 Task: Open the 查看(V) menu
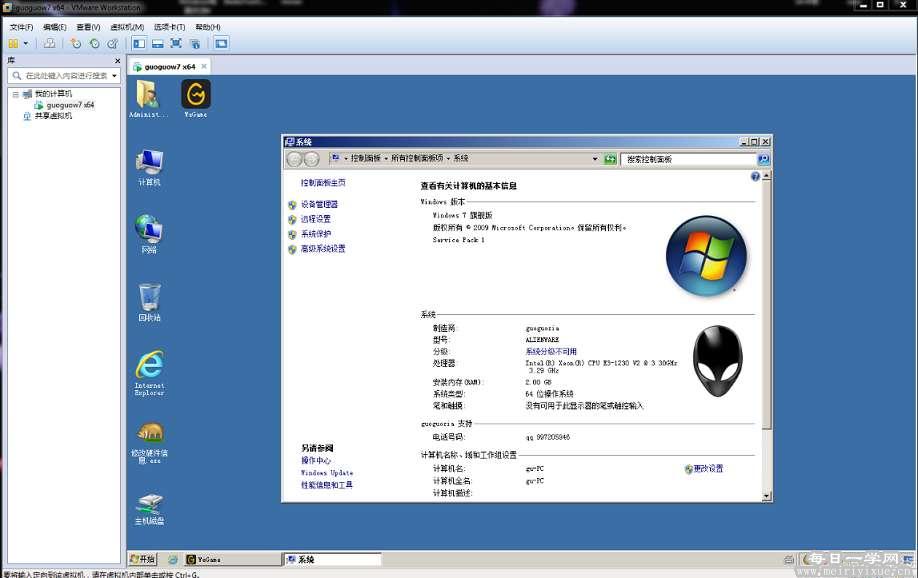point(88,27)
